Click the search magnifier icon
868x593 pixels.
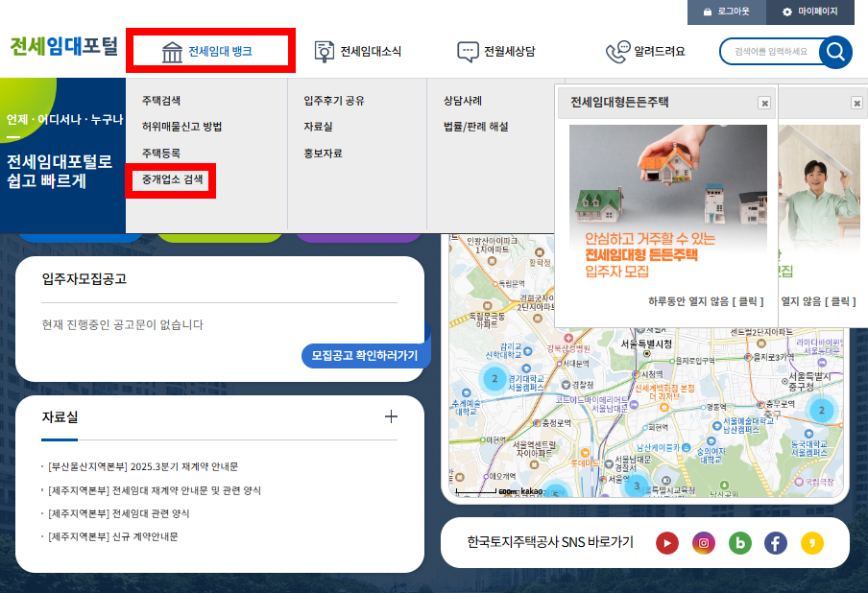pyautogui.click(x=834, y=53)
